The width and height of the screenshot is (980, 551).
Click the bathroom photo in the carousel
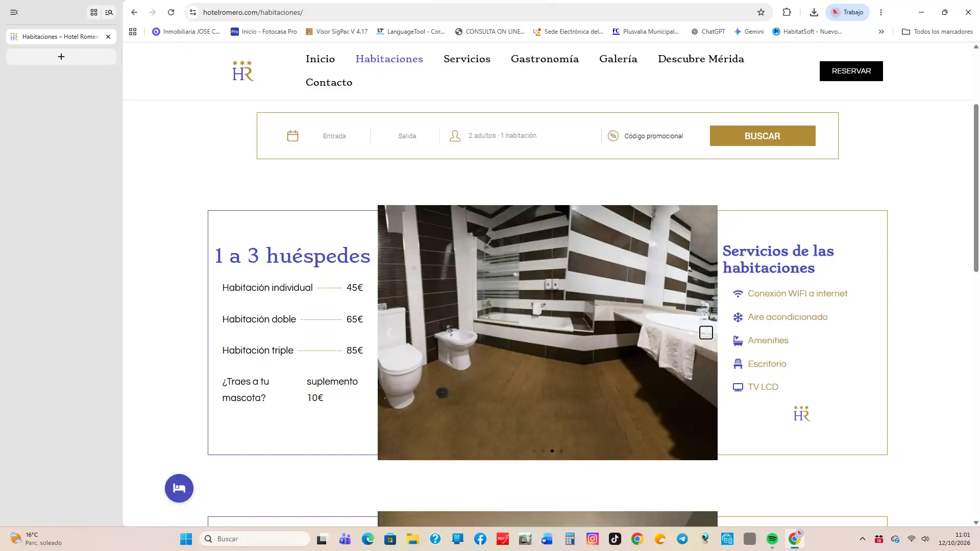click(547, 333)
